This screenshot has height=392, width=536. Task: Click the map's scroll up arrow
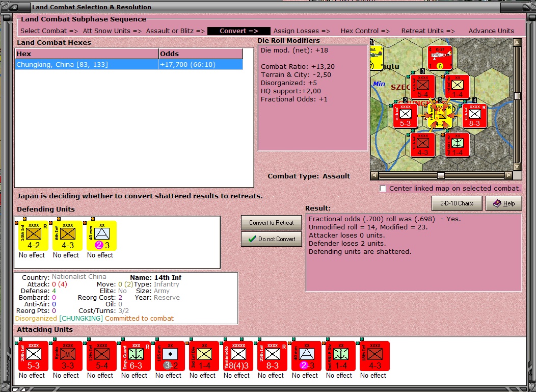click(x=517, y=42)
